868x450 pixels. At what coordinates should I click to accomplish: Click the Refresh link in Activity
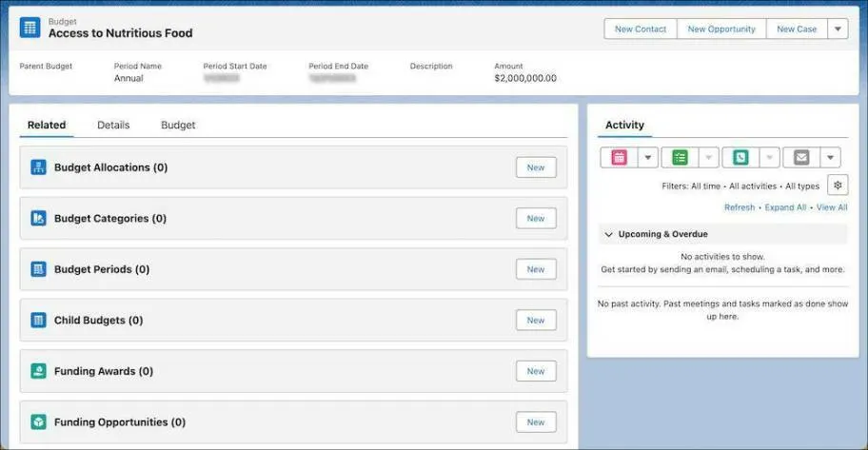[x=739, y=207]
